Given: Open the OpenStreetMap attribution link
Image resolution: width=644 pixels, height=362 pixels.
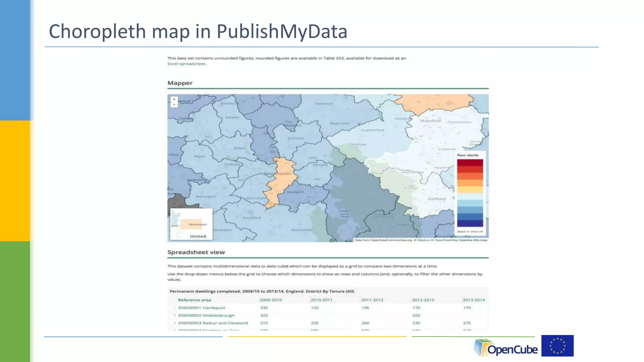Looking at the screenshot, I should (x=444, y=240).
